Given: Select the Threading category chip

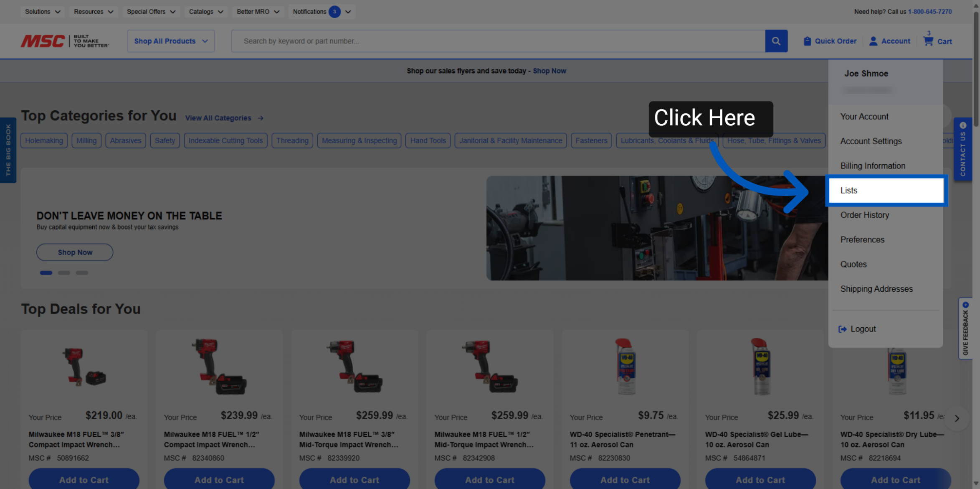Looking at the screenshot, I should [292, 141].
